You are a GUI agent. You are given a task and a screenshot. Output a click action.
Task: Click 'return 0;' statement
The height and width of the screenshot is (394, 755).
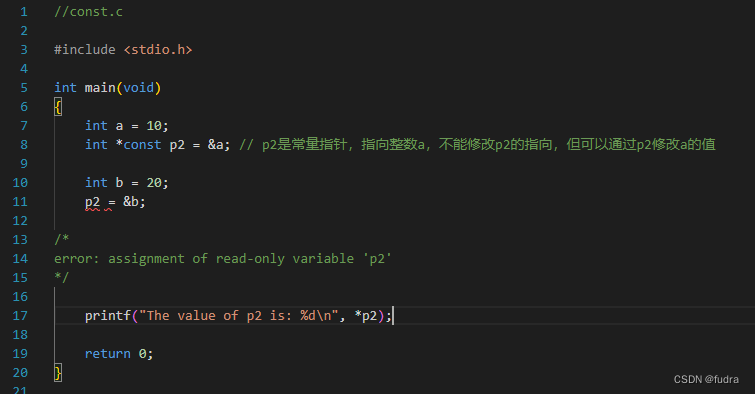119,354
